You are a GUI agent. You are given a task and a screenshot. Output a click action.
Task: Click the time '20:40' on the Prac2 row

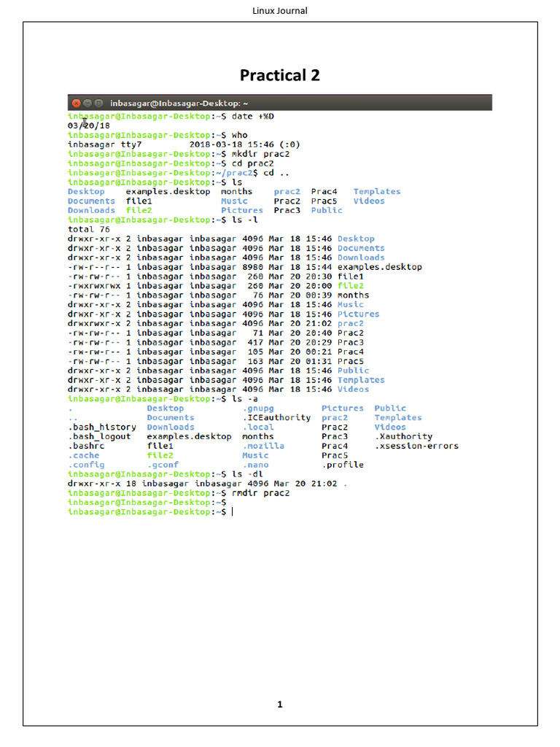click(319, 333)
